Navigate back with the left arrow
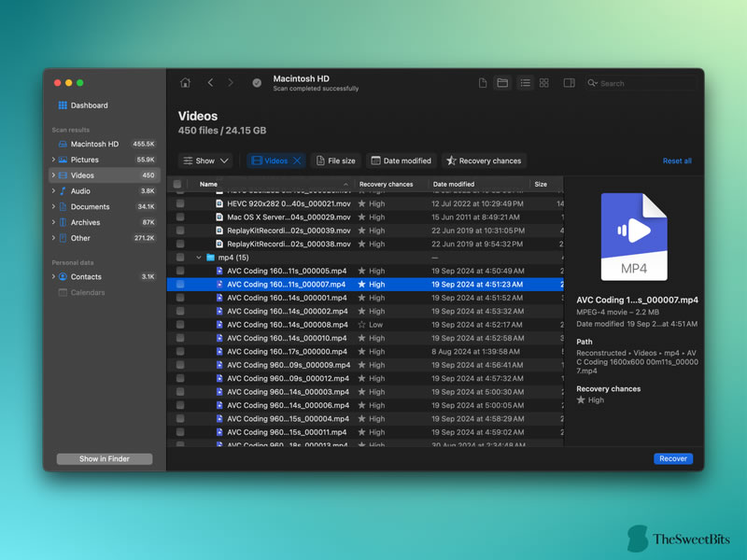 (211, 83)
